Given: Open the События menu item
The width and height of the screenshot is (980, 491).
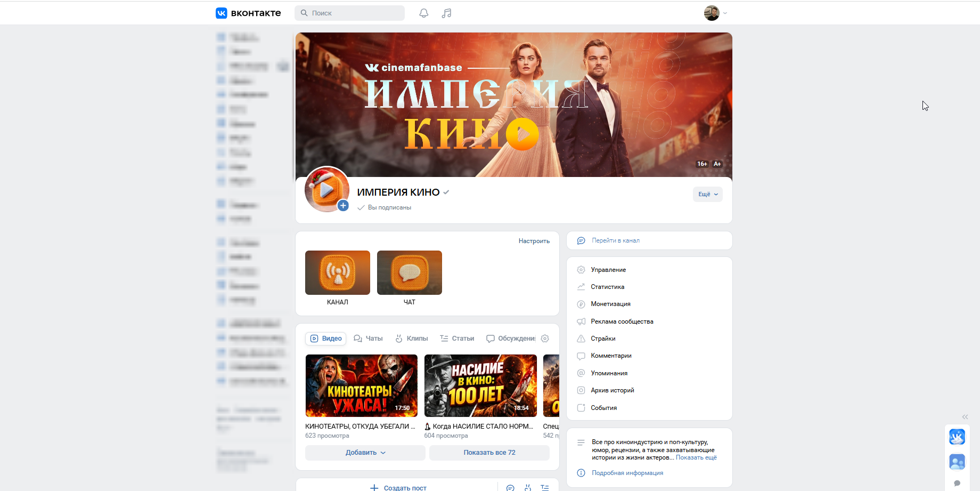Looking at the screenshot, I should coord(649,408).
